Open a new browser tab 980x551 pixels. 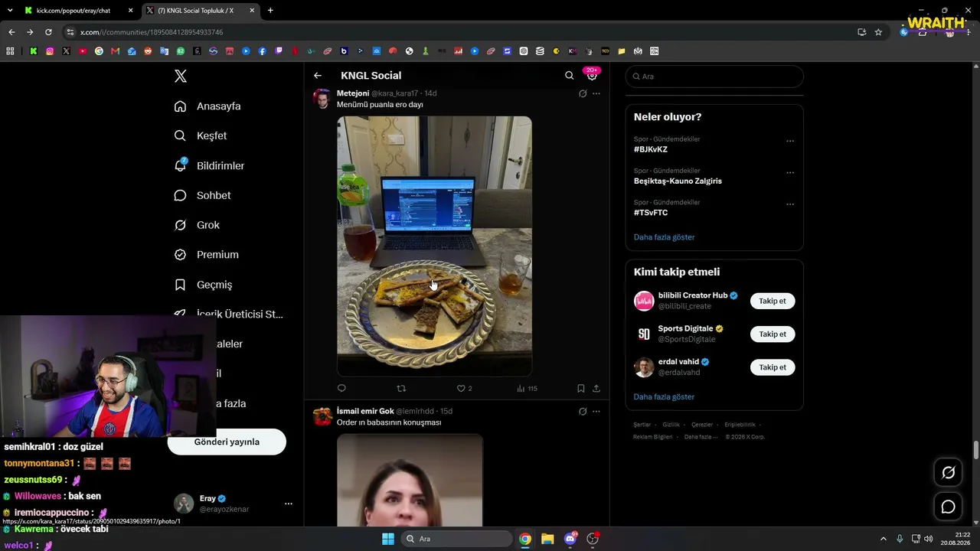(x=270, y=11)
